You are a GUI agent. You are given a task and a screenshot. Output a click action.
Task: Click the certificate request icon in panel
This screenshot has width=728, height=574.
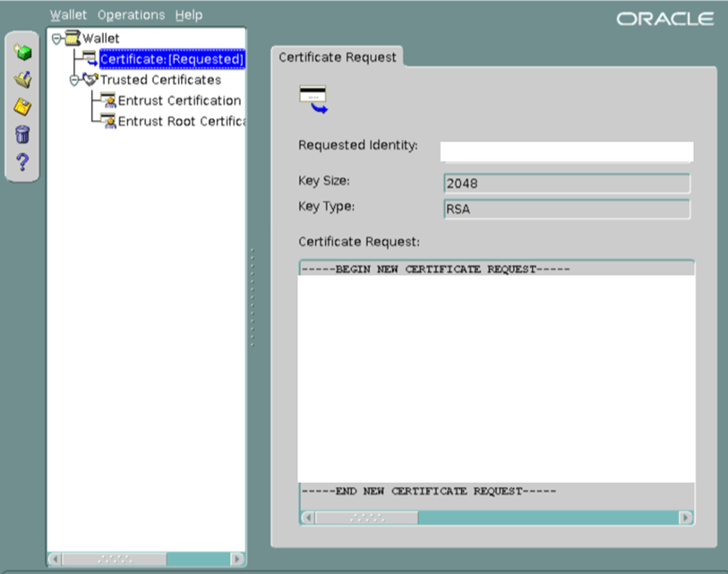[313, 99]
